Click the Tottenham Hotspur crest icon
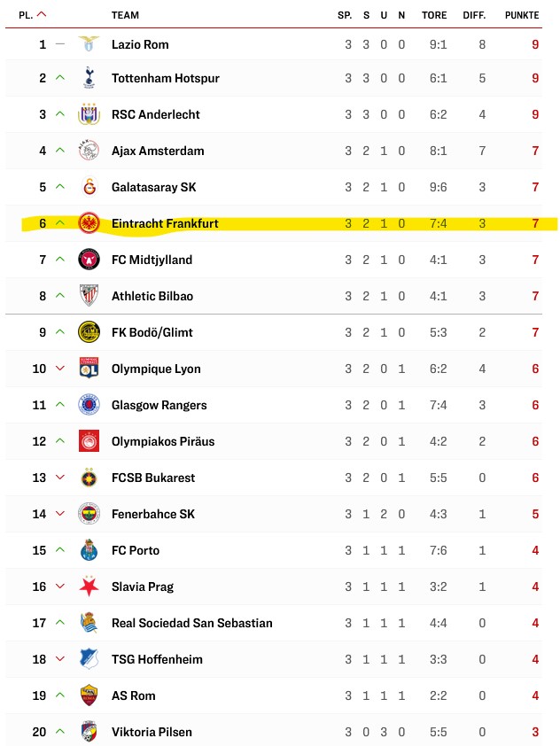 (89, 78)
